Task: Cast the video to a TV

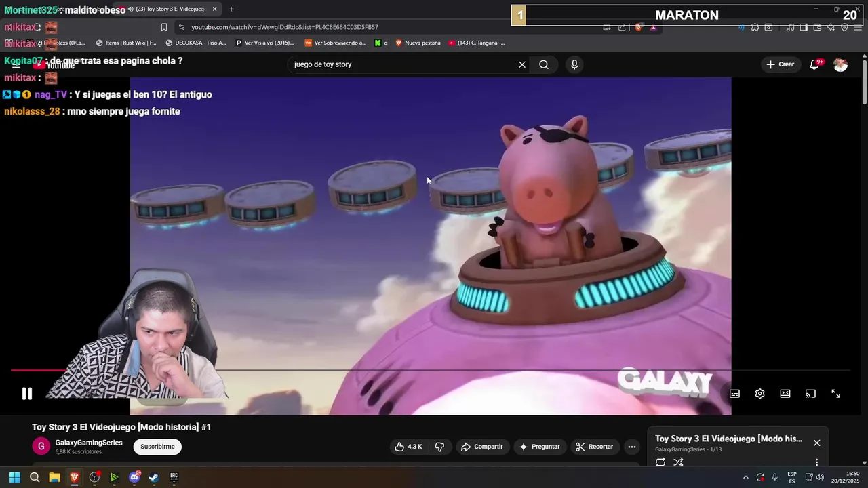Action: 810,394
